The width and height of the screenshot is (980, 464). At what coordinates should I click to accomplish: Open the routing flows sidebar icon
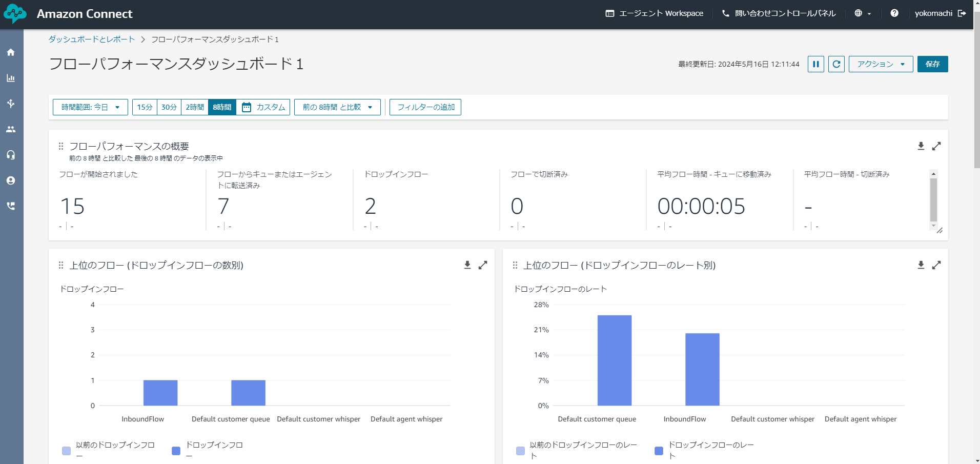click(x=11, y=104)
